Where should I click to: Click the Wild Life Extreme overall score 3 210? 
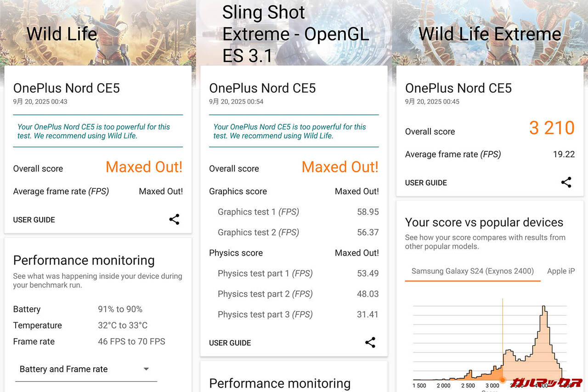click(551, 128)
